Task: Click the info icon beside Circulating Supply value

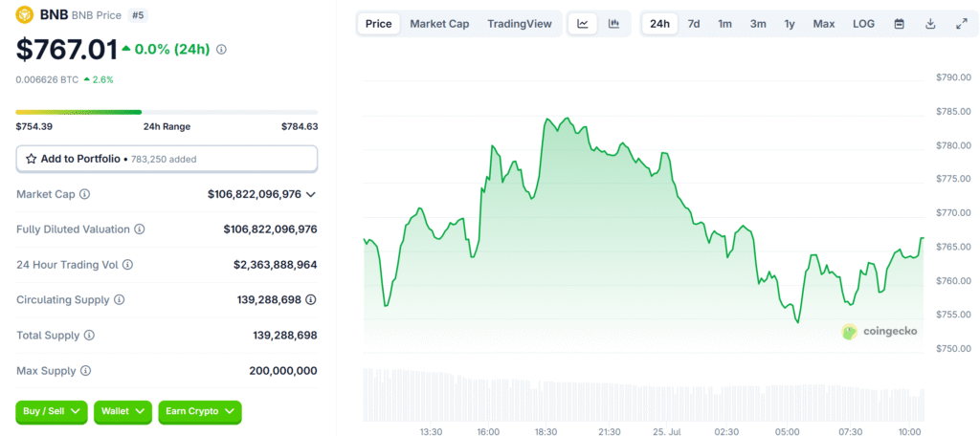Action: pyautogui.click(x=311, y=300)
